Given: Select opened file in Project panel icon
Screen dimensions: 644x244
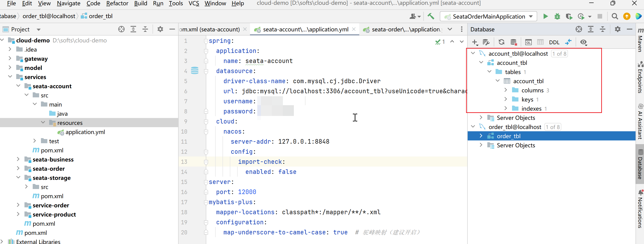Looking at the screenshot, I should click(x=121, y=29).
